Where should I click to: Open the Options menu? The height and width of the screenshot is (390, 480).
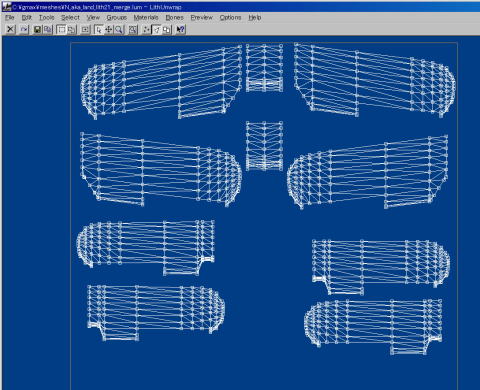[230, 17]
